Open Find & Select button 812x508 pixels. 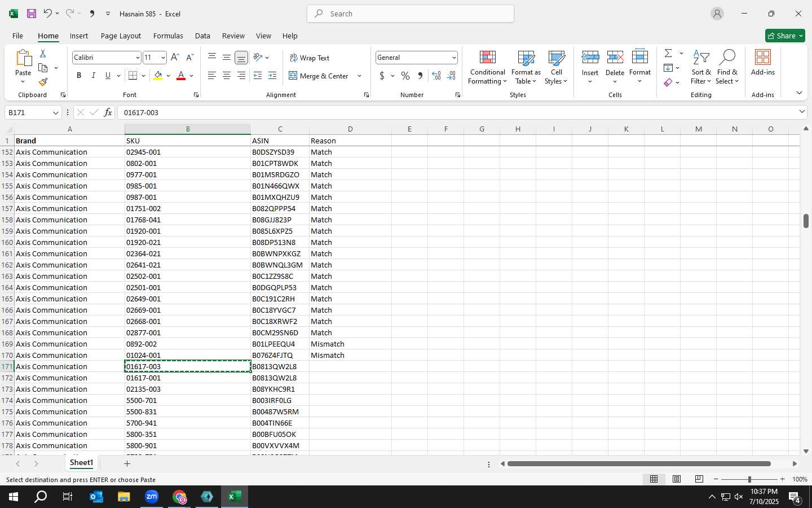point(727,67)
